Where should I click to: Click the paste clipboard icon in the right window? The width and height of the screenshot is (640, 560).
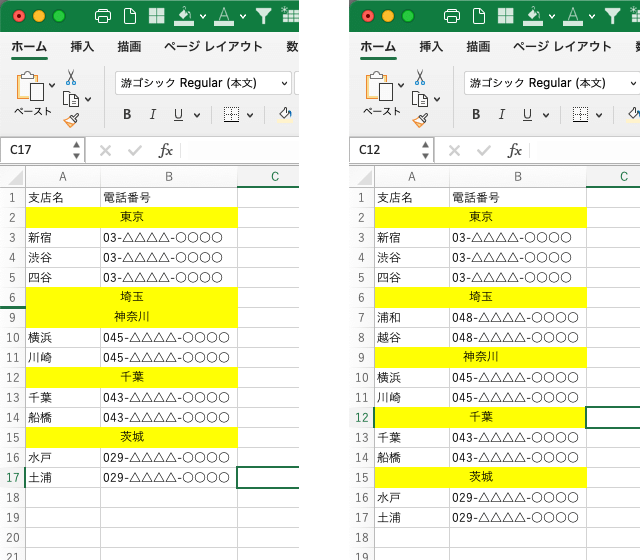click(x=379, y=87)
